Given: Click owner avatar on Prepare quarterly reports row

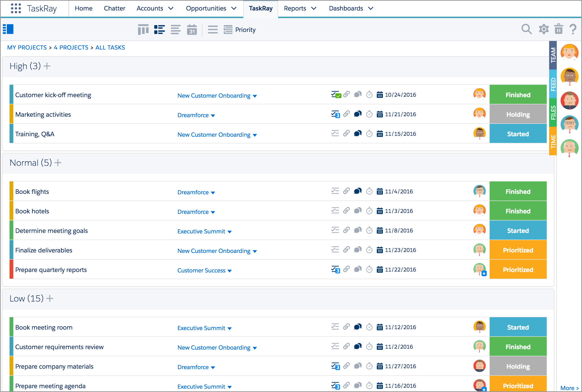Looking at the screenshot, I should point(480,269).
